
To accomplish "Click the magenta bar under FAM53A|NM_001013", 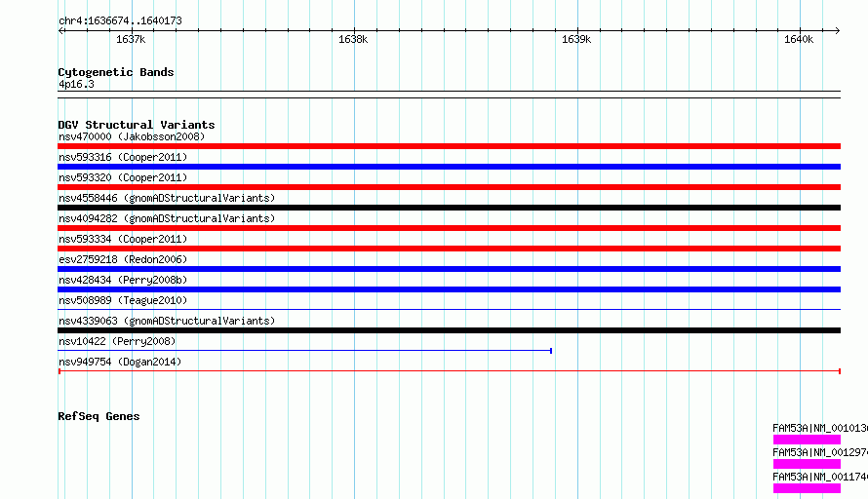I will (x=808, y=440).
